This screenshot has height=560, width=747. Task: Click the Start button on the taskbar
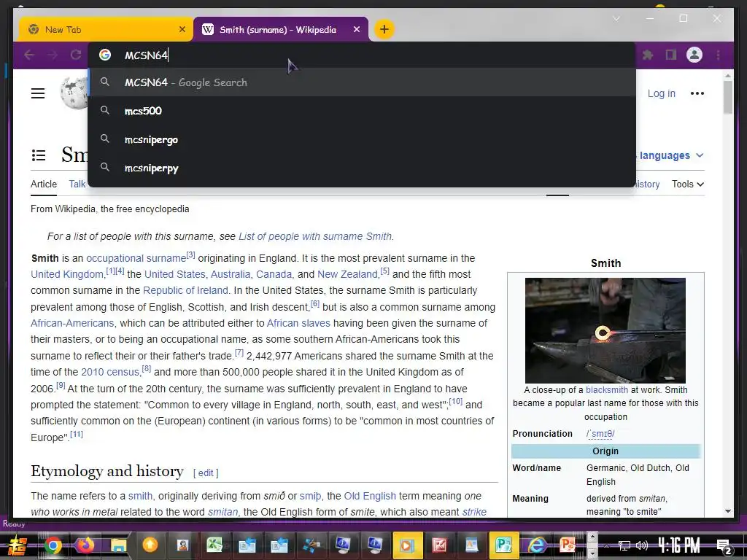[18, 545]
